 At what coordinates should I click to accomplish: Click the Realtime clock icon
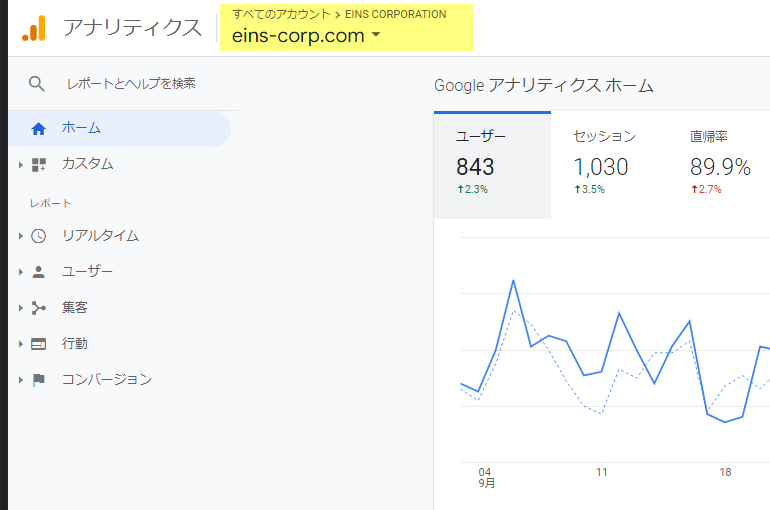point(38,236)
